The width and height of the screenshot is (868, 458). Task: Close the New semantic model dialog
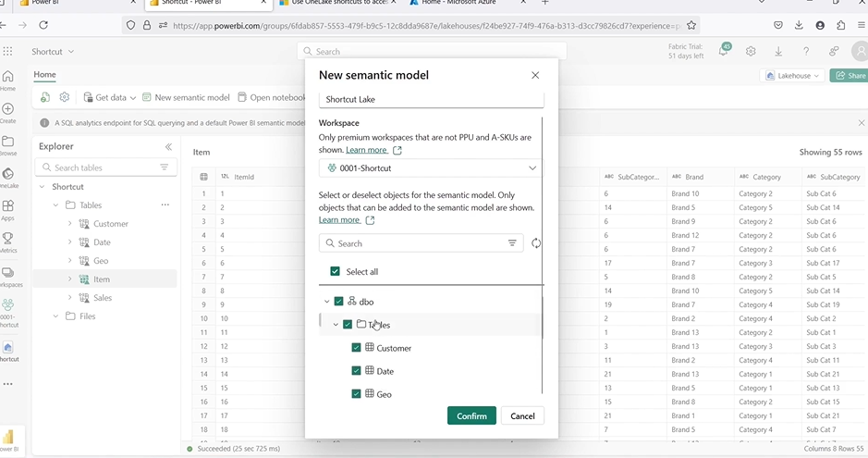(x=534, y=75)
